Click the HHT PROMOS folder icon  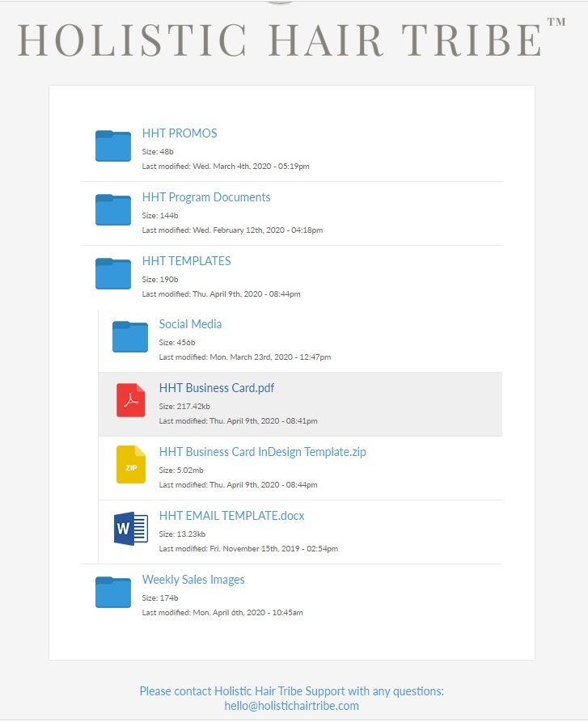tap(113, 146)
